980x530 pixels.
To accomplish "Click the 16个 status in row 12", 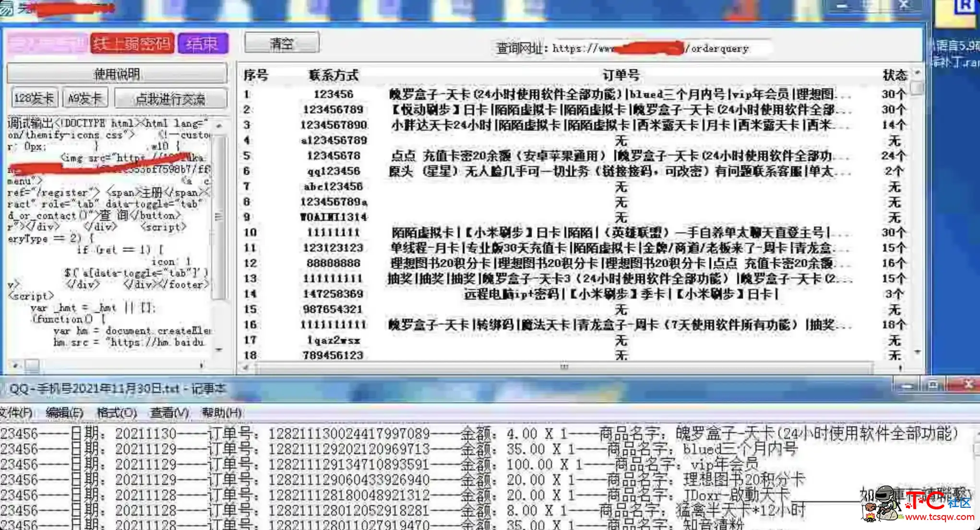I will 894,263.
